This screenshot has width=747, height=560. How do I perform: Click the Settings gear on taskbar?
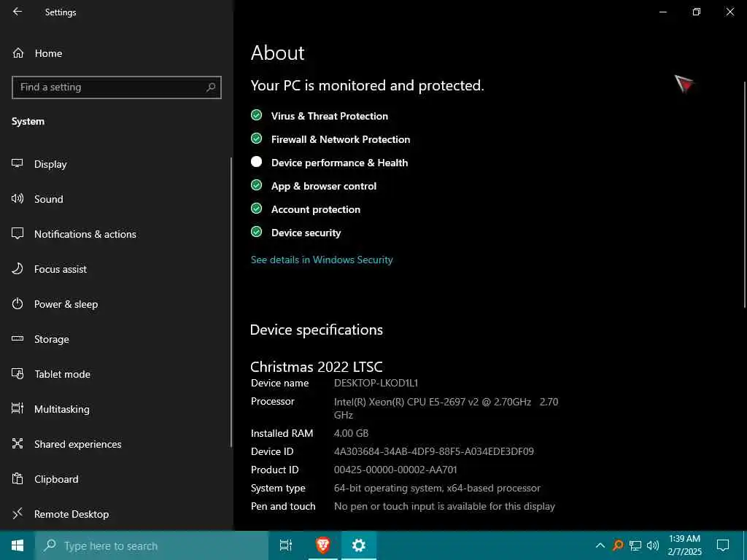[x=358, y=545]
